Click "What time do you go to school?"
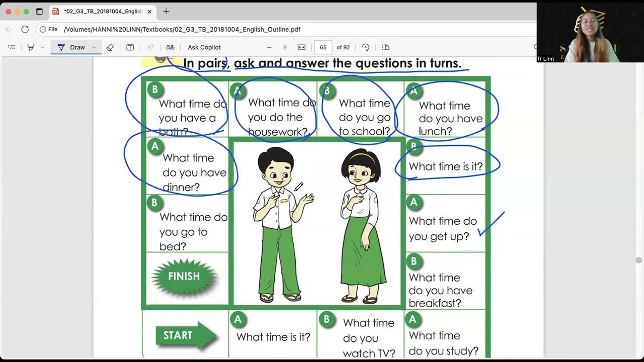Image resolution: width=644 pixels, height=362 pixels. [x=364, y=117]
